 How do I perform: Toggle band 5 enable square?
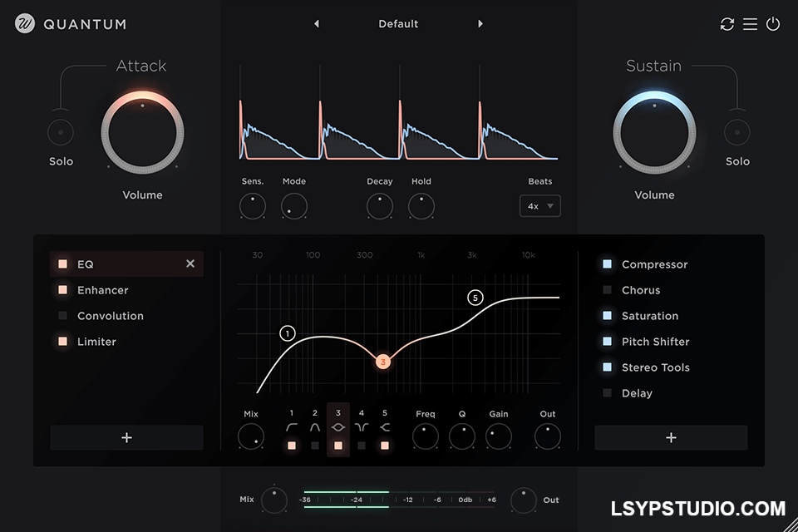coord(385,446)
